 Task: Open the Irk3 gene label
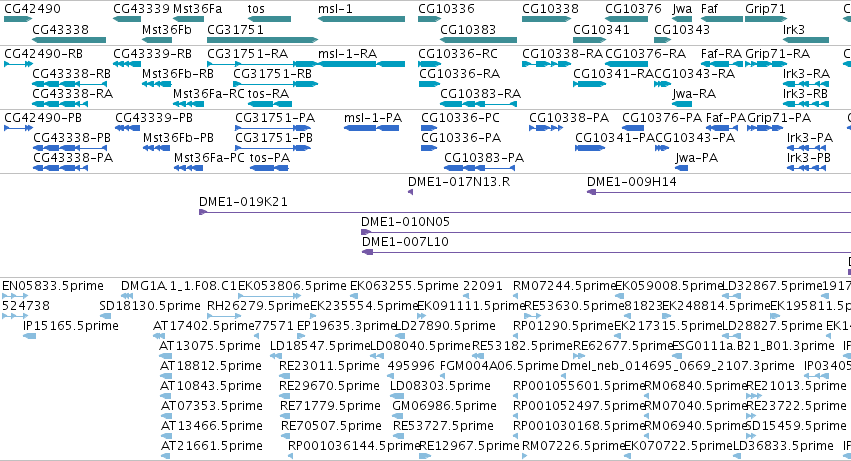point(794,30)
